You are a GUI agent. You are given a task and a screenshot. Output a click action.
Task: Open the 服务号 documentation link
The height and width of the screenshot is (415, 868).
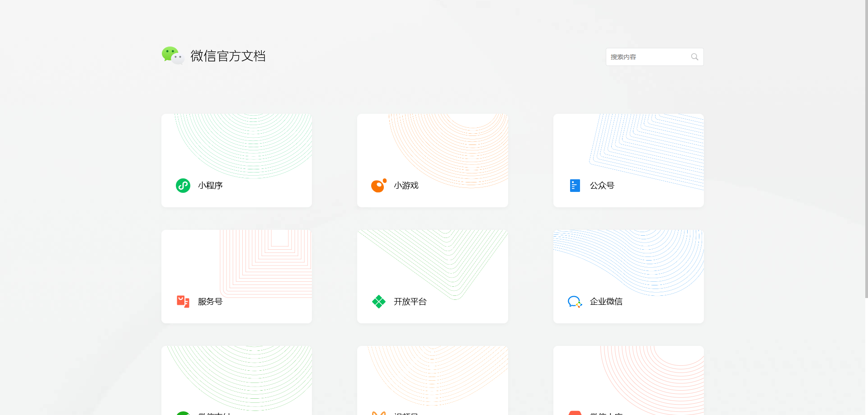coord(210,302)
